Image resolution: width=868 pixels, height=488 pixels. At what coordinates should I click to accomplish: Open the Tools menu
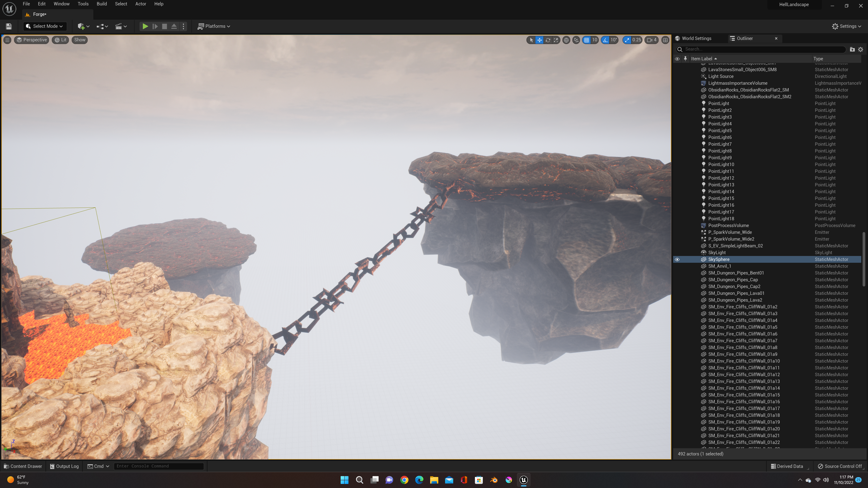click(83, 4)
